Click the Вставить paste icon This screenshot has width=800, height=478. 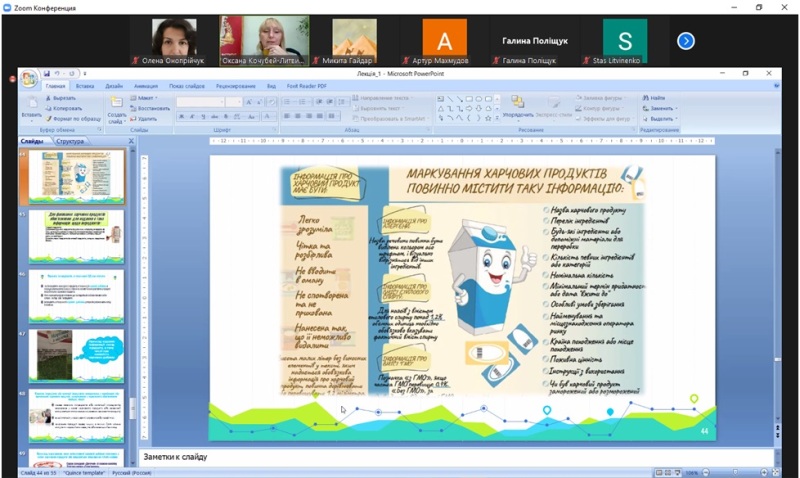(31, 104)
